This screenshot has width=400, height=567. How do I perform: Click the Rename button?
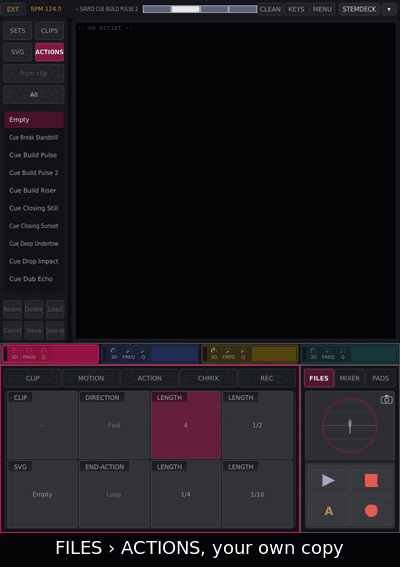pos(13,309)
